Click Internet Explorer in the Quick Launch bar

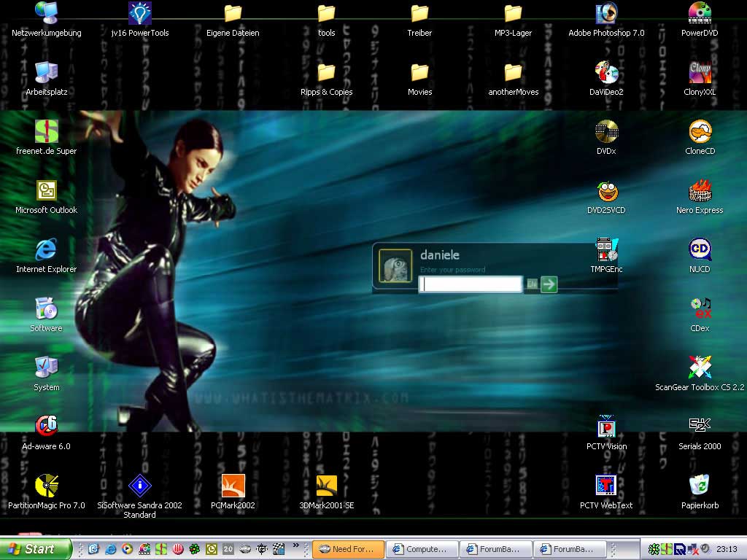click(111, 549)
